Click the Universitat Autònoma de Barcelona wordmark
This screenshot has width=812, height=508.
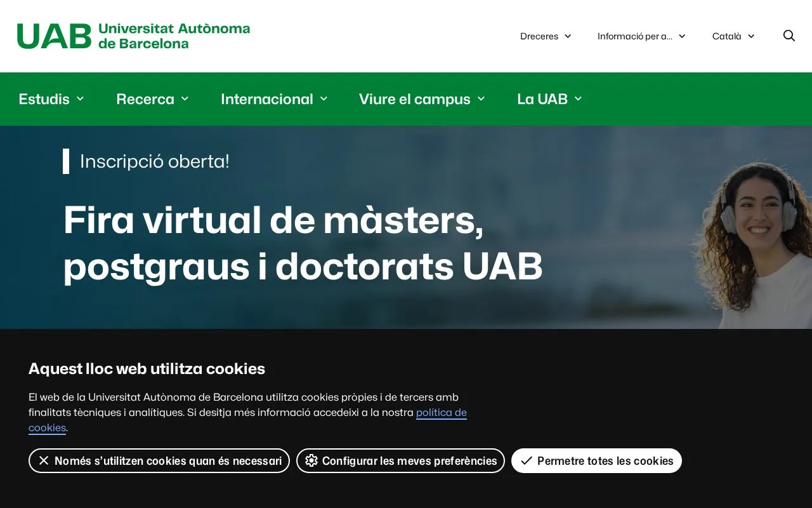(174, 36)
